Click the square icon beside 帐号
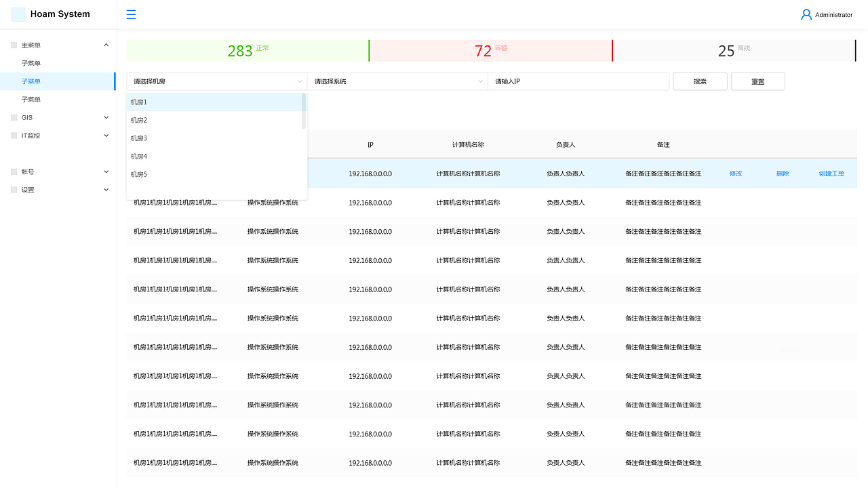Viewport: 868px width, 488px height. tap(14, 172)
